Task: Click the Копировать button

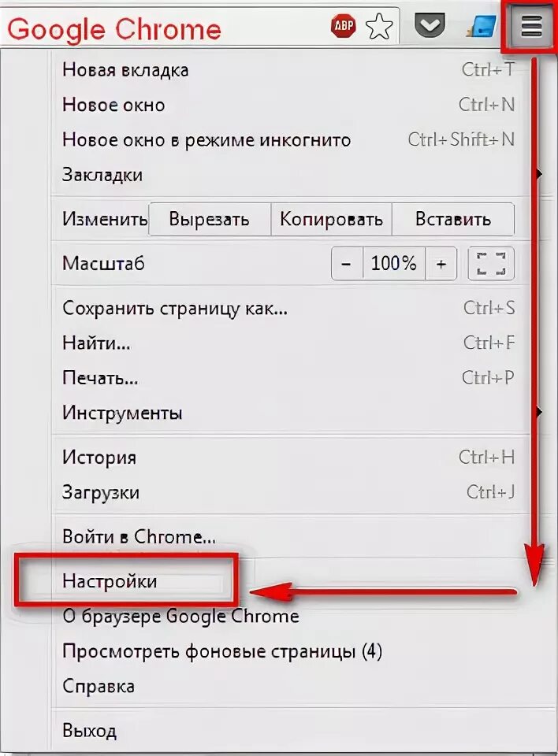Action: (x=331, y=220)
